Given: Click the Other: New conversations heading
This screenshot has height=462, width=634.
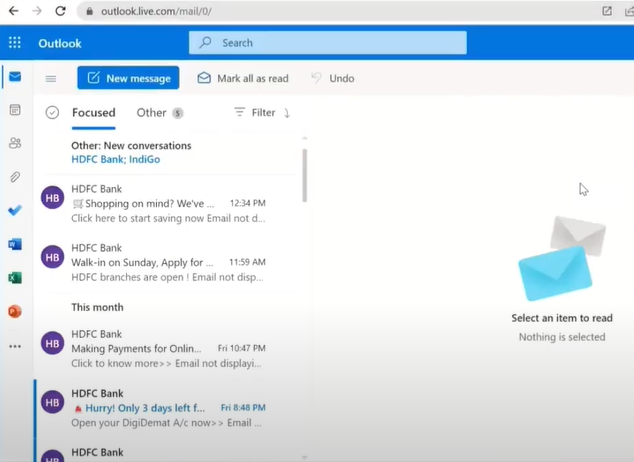Looking at the screenshot, I should [x=131, y=146].
